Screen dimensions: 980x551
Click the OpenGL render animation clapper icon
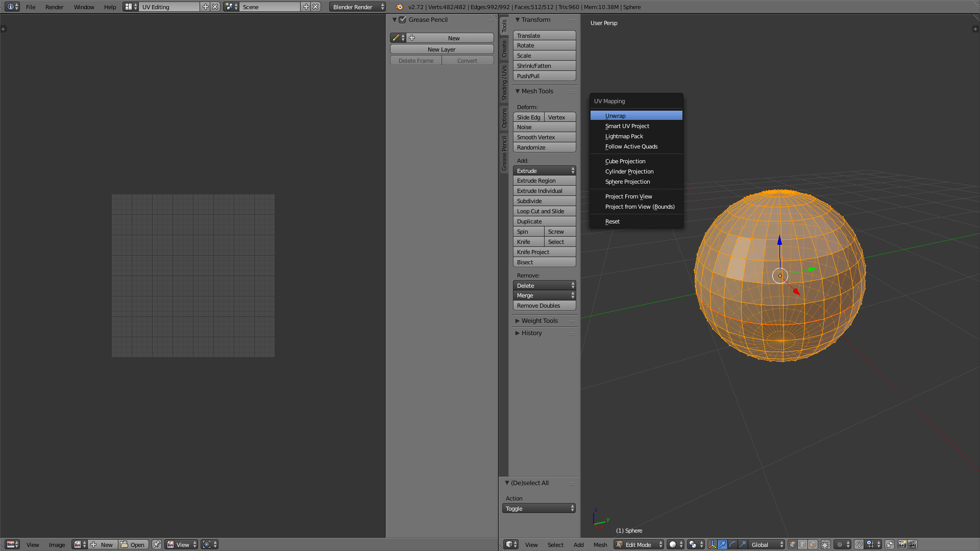(x=913, y=544)
